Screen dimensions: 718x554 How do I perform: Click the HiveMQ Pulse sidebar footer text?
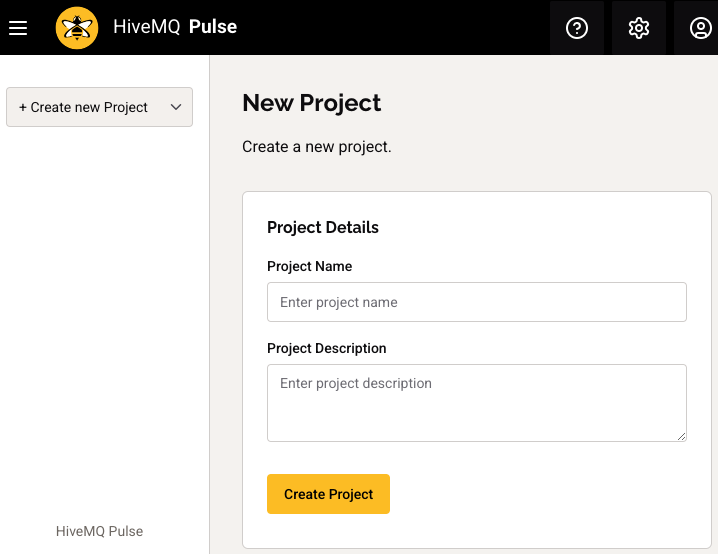tap(99, 531)
